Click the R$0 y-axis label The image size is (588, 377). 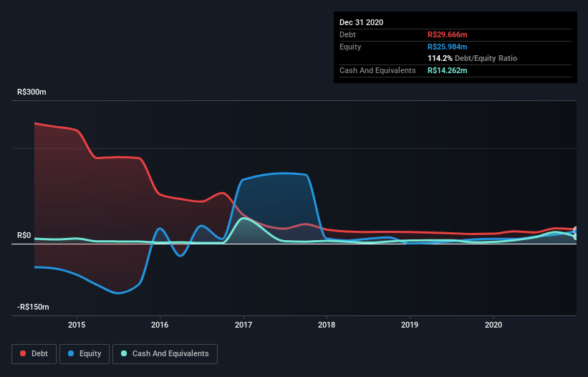(x=24, y=236)
